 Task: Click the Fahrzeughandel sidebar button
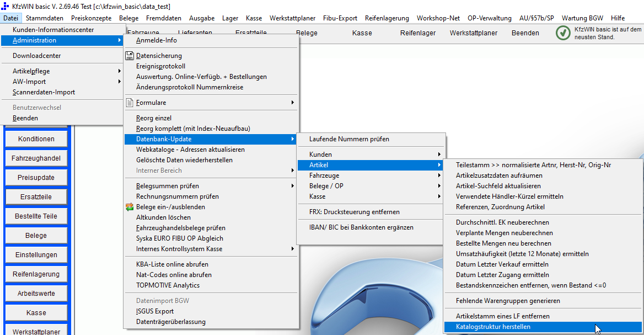click(36, 158)
